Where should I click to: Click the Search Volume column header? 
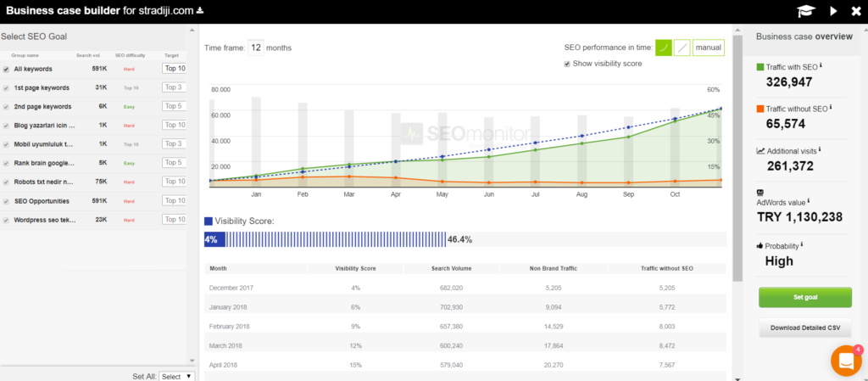pos(451,268)
